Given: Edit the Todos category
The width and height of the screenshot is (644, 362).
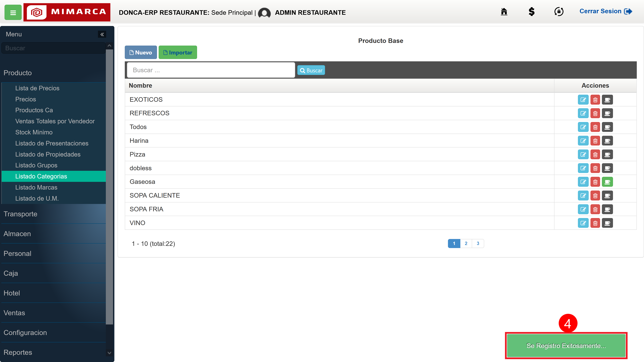Looking at the screenshot, I should 583,127.
